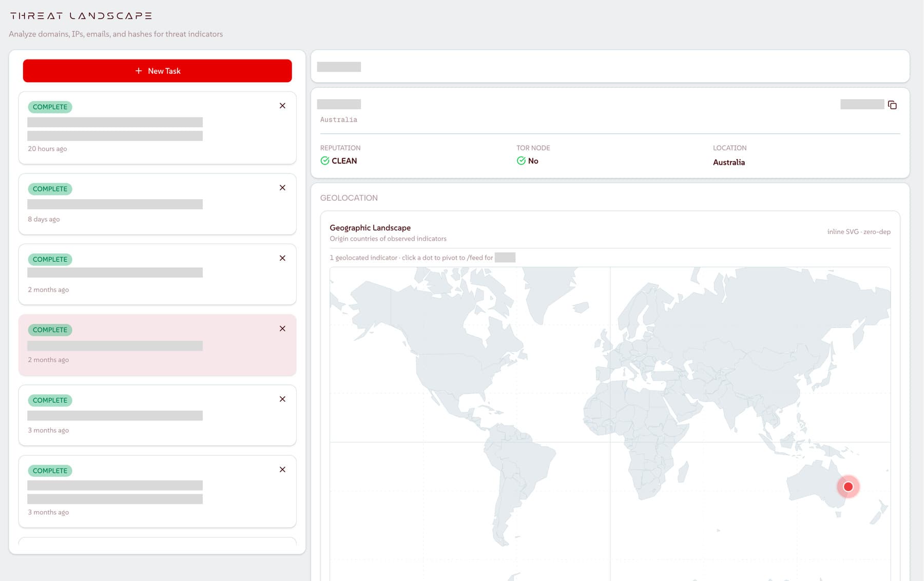The height and width of the screenshot is (581, 924).
Task: Open the task card from 8 days ago
Action: 157,204
